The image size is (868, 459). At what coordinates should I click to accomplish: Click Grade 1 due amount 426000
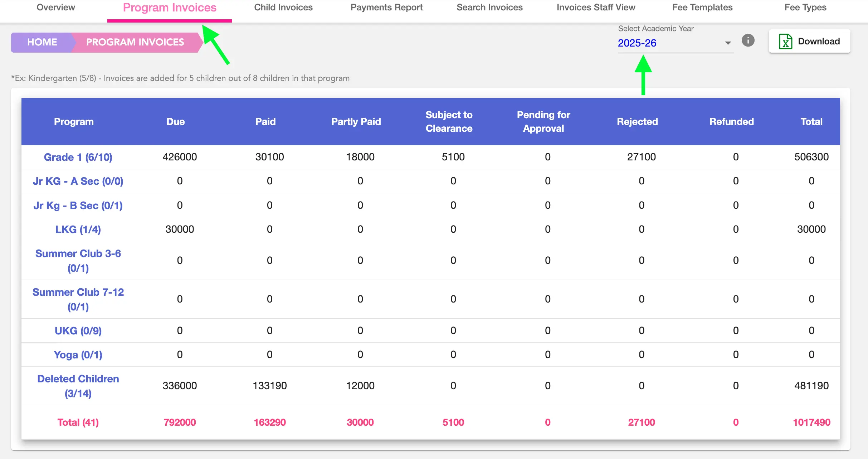point(180,157)
